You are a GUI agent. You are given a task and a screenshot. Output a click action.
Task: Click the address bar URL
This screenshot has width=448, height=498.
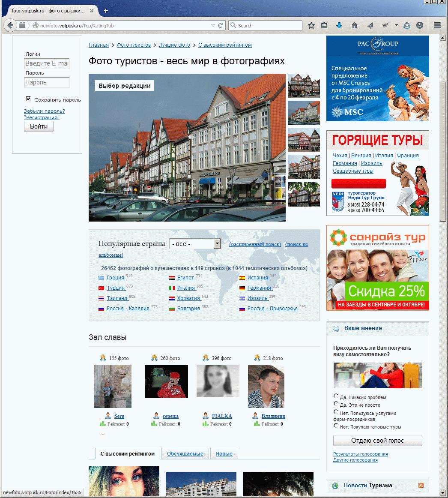(x=77, y=26)
